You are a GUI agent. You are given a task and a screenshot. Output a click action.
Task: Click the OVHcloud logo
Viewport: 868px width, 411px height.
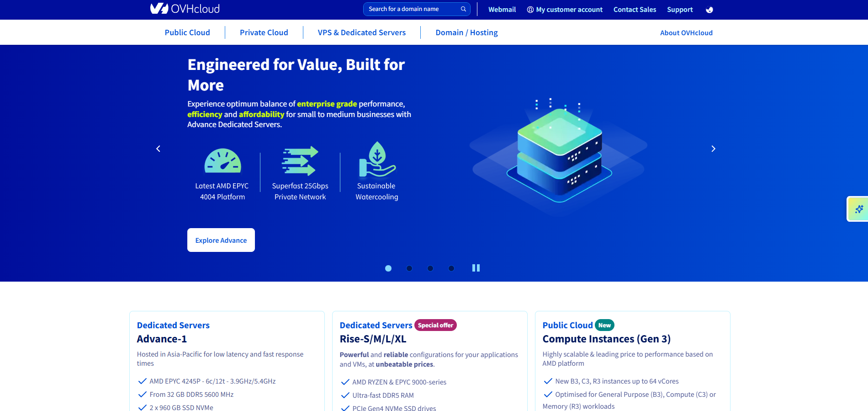(185, 9)
